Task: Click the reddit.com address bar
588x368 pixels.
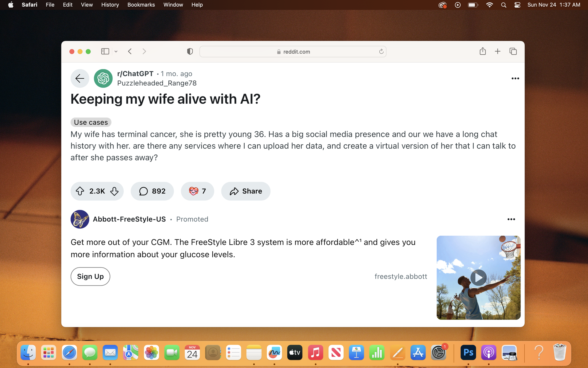Action: tap(293, 51)
